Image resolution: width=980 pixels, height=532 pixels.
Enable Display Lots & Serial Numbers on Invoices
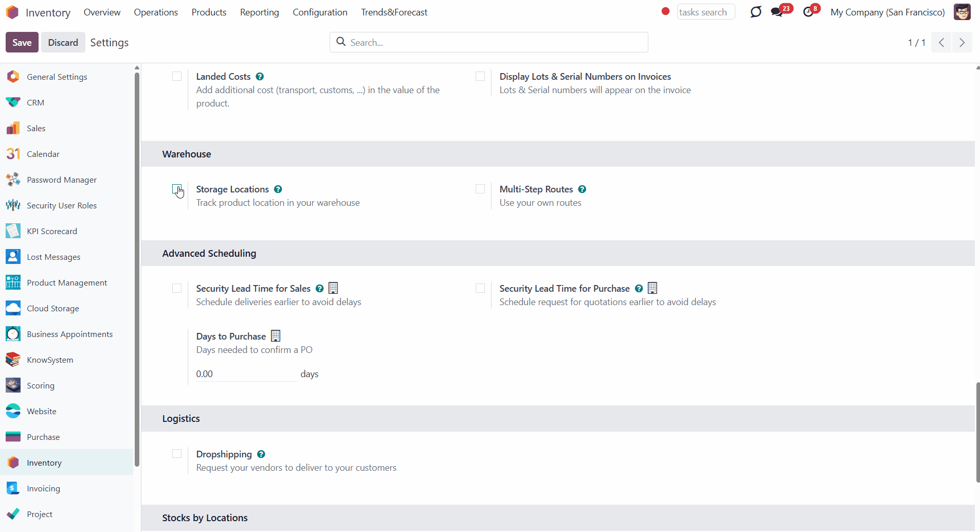tap(480, 76)
